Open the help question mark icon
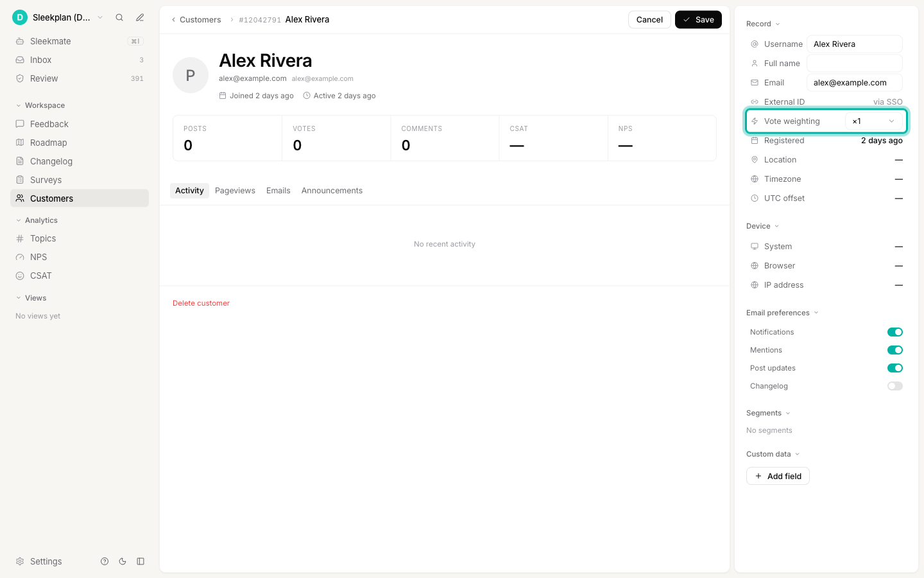924x578 pixels. (105, 561)
